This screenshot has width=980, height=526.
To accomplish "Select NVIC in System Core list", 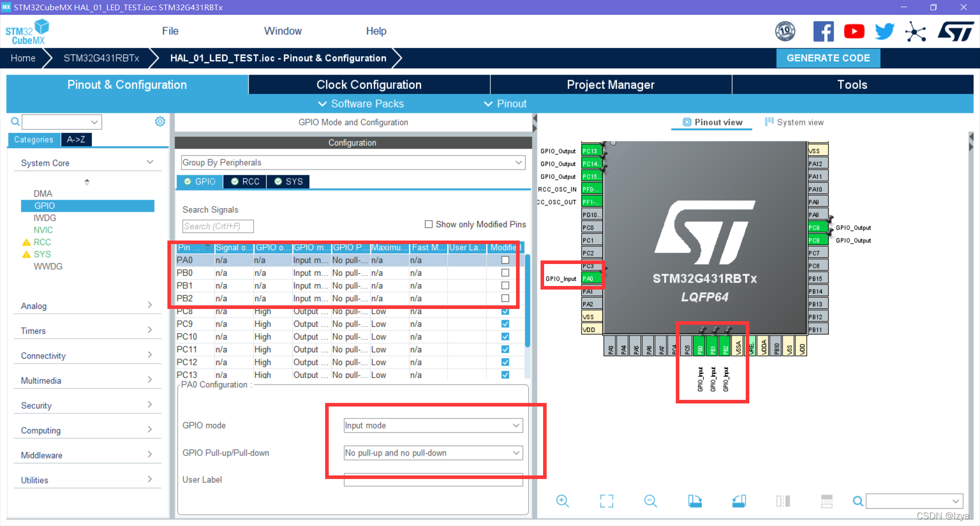I will [x=43, y=230].
